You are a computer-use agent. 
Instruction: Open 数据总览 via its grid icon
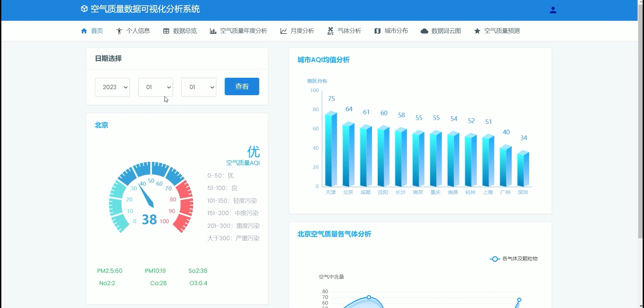(166, 31)
